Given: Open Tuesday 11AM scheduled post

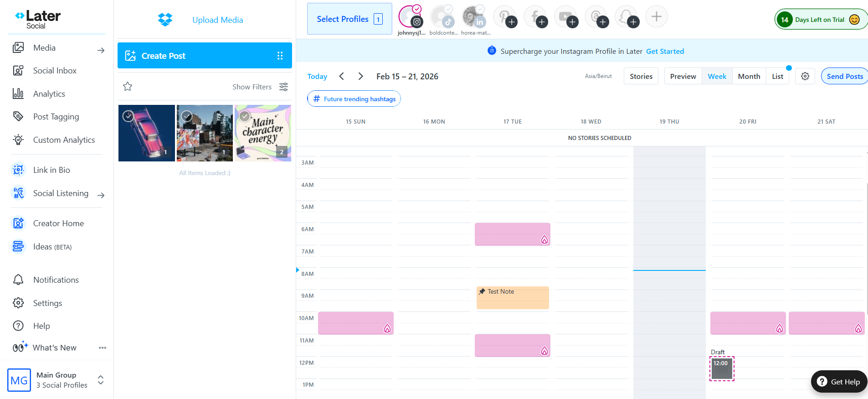Looking at the screenshot, I should 513,346.
